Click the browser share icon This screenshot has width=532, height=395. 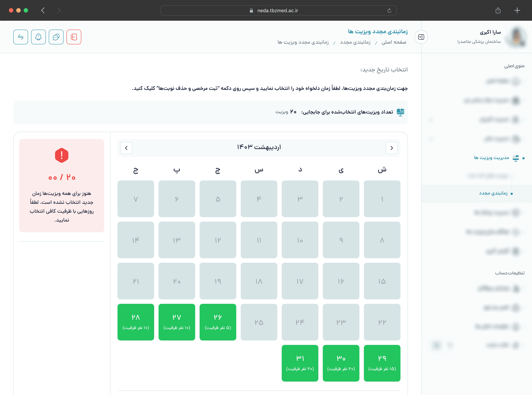pyautogui.click(x=498, y=10)
